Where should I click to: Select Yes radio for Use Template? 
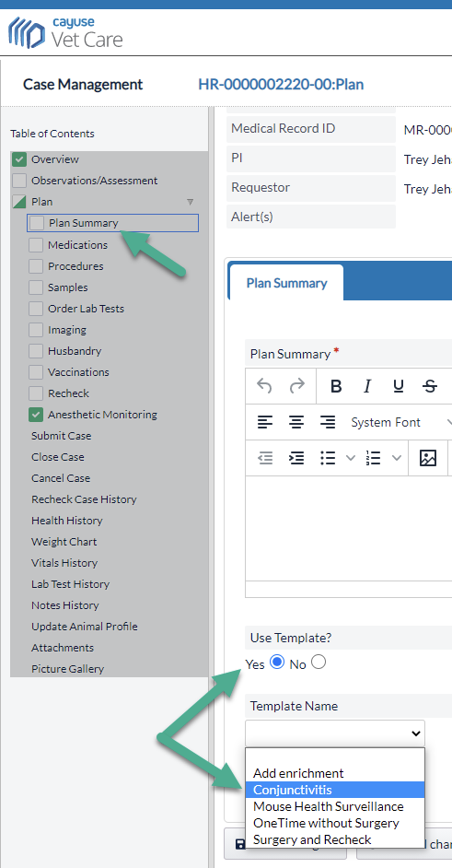tap(276, 662)
